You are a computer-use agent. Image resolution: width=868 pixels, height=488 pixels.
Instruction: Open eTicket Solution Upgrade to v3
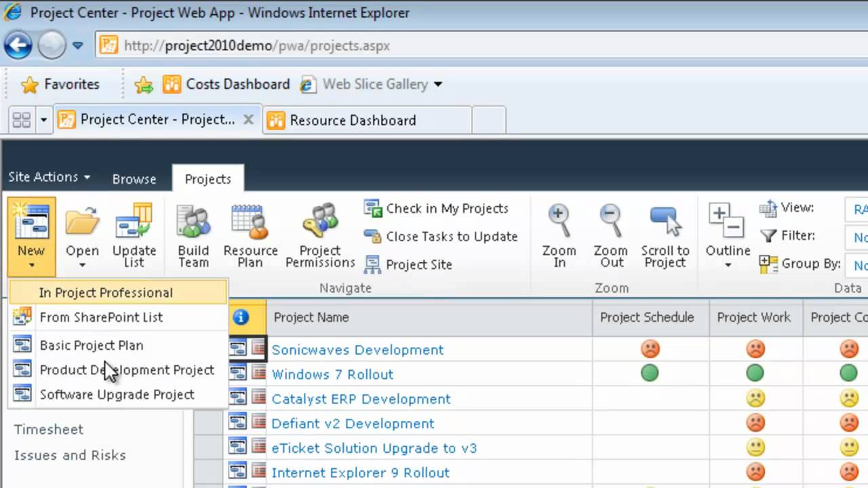tap(374, 448)
